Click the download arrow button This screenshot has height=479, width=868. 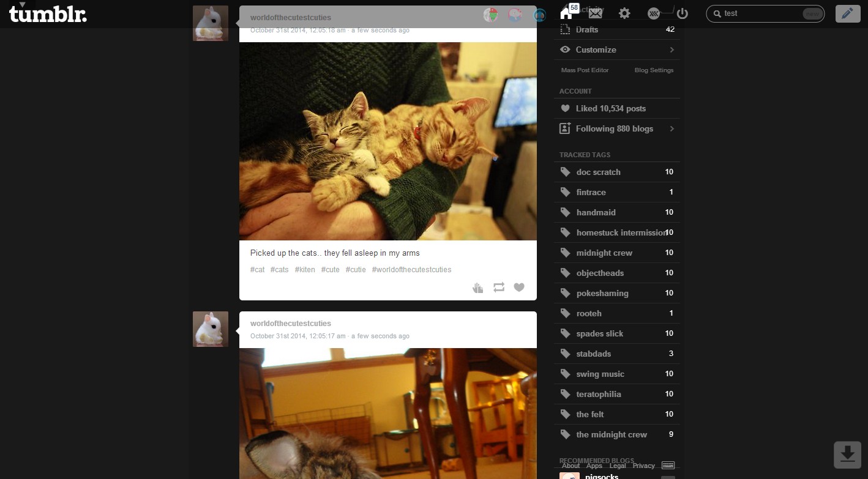[x=847, y=455]
